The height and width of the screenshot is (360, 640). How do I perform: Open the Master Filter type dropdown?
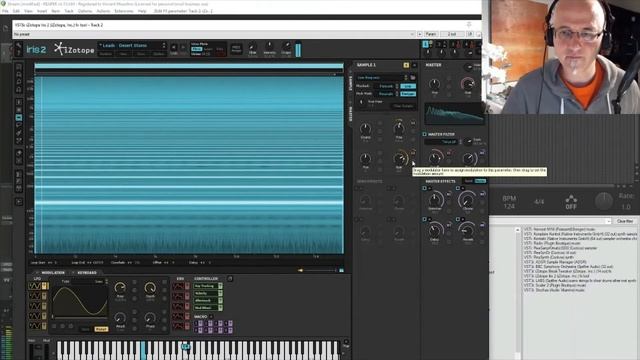[443, 142]
